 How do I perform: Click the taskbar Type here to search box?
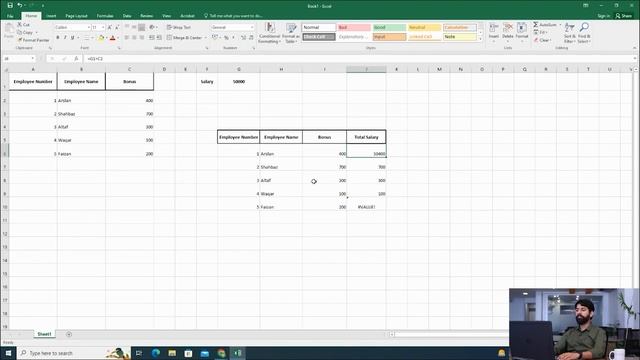pos(73,353)
